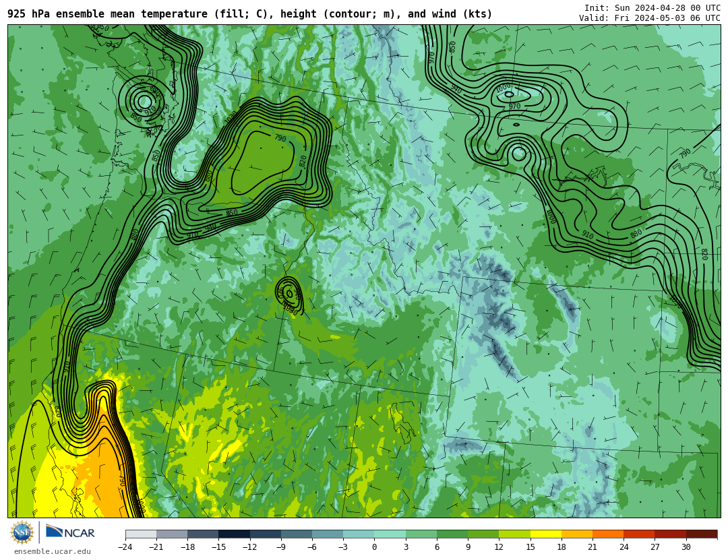Click the "-3" colorbar tick label
Screen dimensions: 728x560
342,547
